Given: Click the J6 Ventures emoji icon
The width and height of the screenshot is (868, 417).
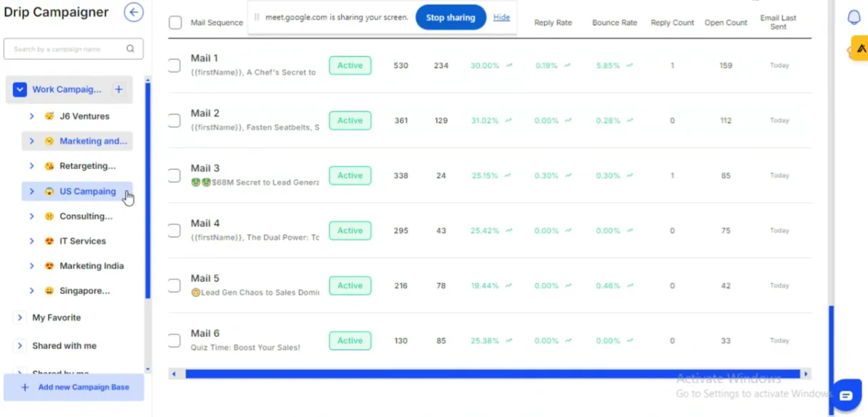Looking at the screenshot, I should click(x=49, y=116).
